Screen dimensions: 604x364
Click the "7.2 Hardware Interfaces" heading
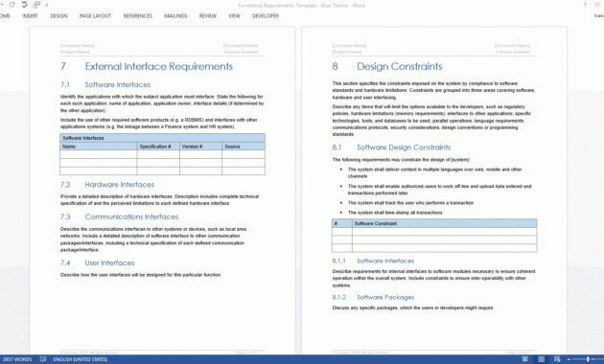[x=107, y=185]
